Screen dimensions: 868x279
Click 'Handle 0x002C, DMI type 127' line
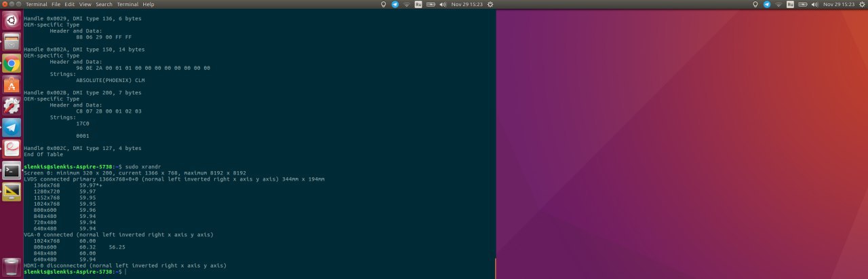83,148
